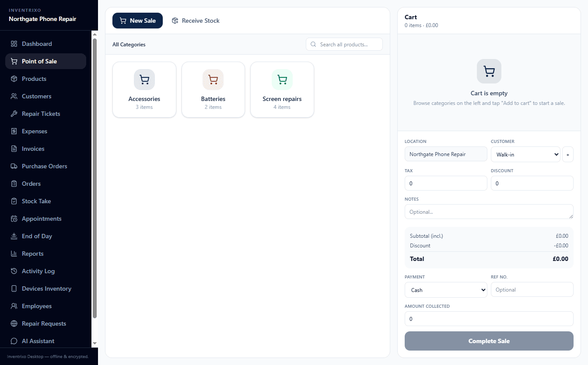
Task: Click the Expenses icon in the sidebar
Action: coord(14,131)
